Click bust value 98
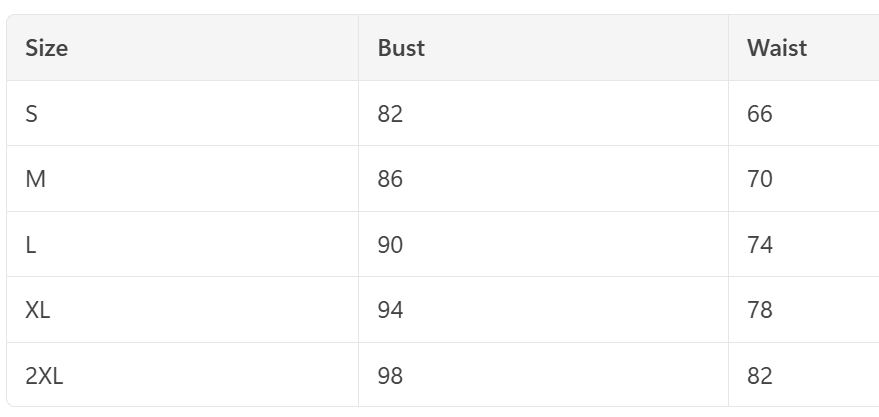The height and width of the screenshot is (417, 879). 390,376
